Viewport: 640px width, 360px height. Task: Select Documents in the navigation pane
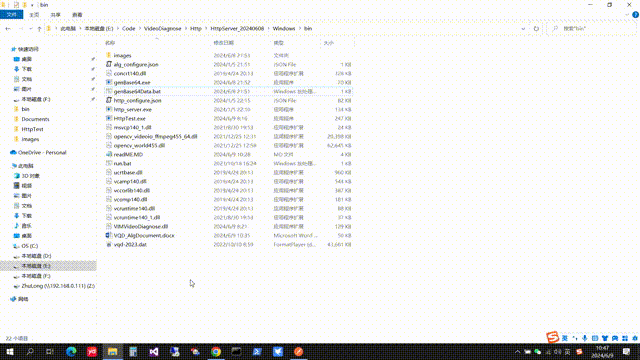coord(36,119)
